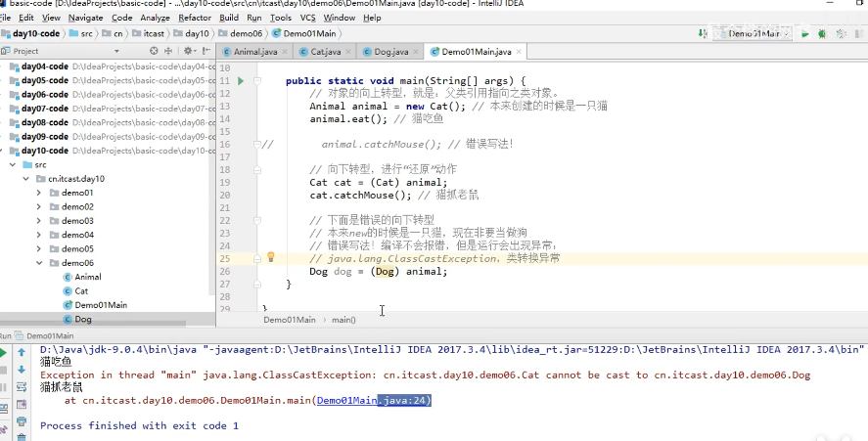Open the Tools menu
This screenshot has height=441, width=868.
click(x=281, y=18)
